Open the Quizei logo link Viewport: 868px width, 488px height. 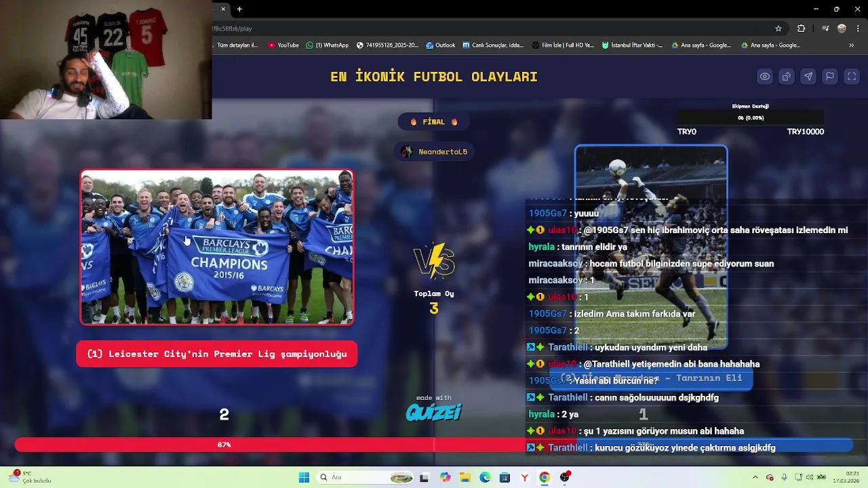(x=434, y=411)
